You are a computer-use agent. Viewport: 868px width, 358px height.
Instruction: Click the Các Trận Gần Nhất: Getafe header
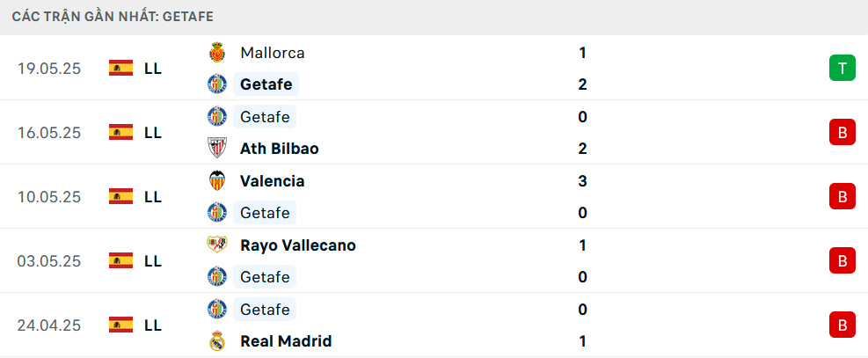[x=113, y=17]
